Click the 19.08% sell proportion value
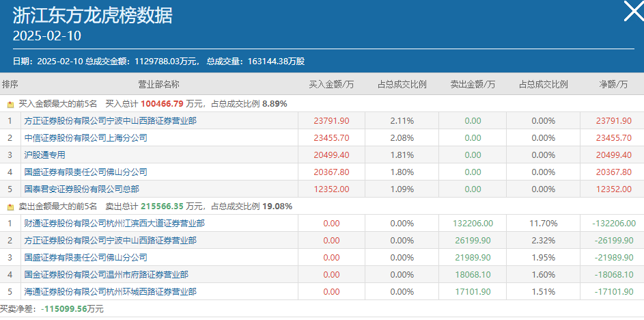The height and width of the screenshot is (320, 644). (277, 206)
